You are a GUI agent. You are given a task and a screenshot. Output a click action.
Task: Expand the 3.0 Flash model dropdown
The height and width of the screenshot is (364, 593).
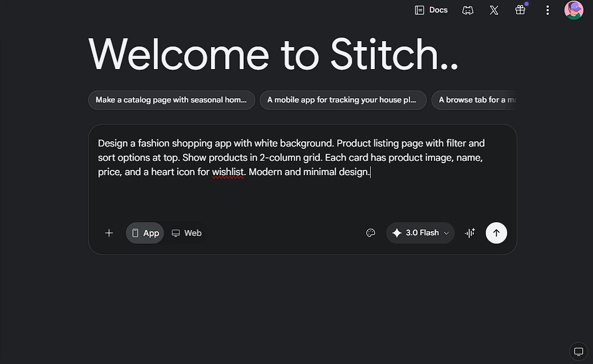(x=420, y=233)
